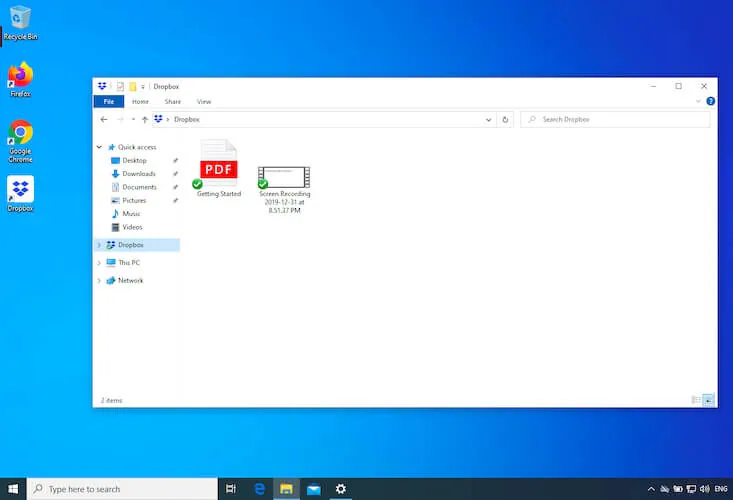Screen dimensions: 733x500
Task: Expand the address bar chevron beside Dropbox
Action: click(168, 120)
